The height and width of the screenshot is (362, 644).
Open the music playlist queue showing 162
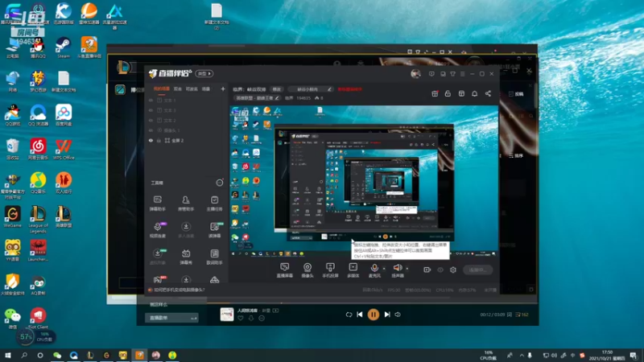coord(522,315)
